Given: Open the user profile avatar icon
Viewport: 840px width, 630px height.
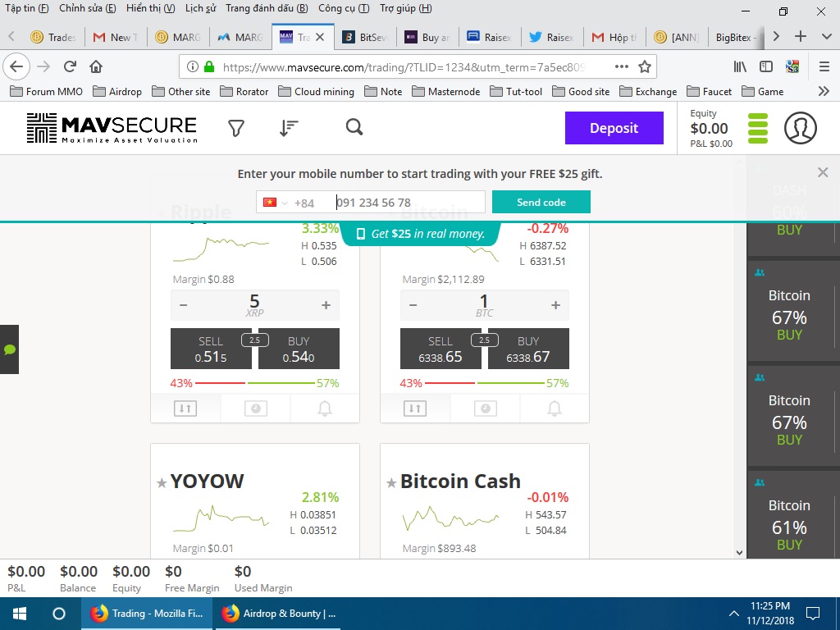Looking at the screenshot, I should (801, 128).
